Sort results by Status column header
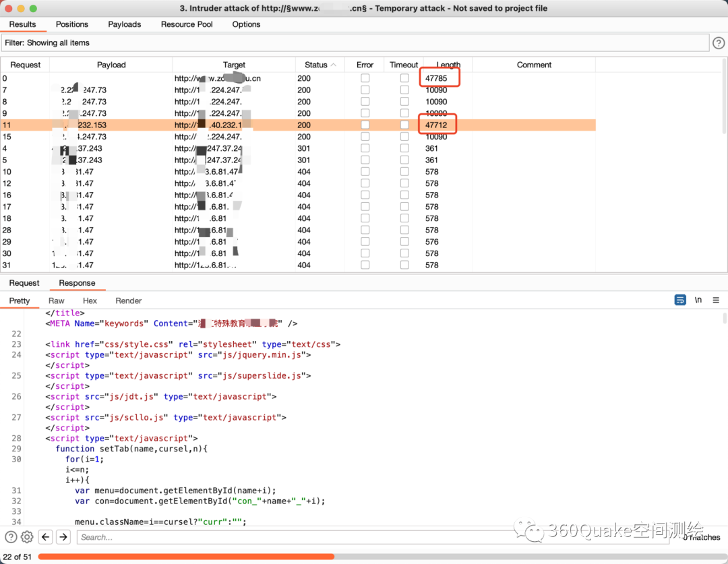728x564 pixels. pos(320,65)
